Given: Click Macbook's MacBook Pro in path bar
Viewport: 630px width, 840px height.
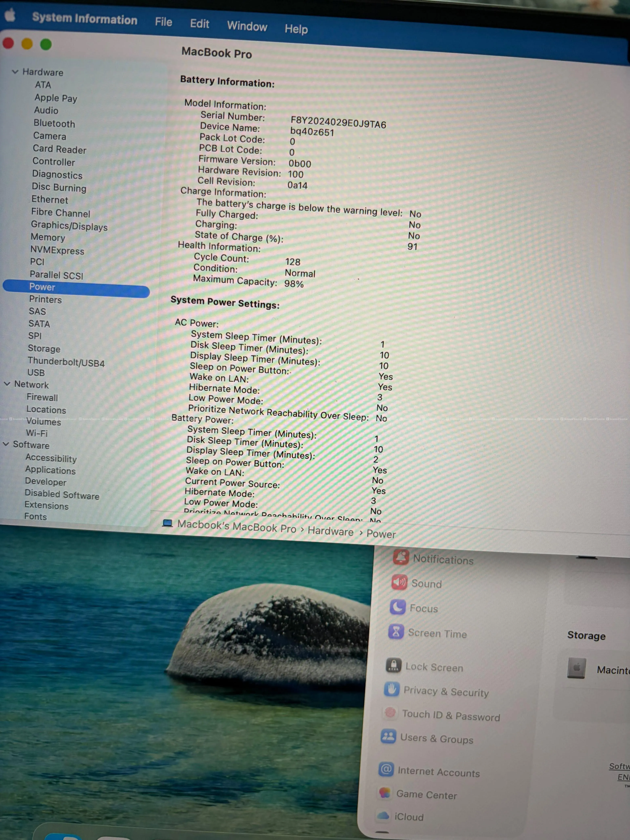Looking at the screenshot, I should point(237,527).
